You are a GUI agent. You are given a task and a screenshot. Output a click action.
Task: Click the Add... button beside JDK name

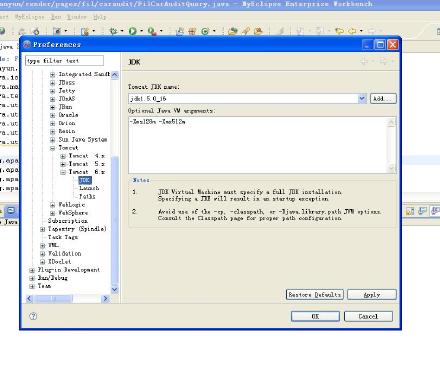(383, 99)
